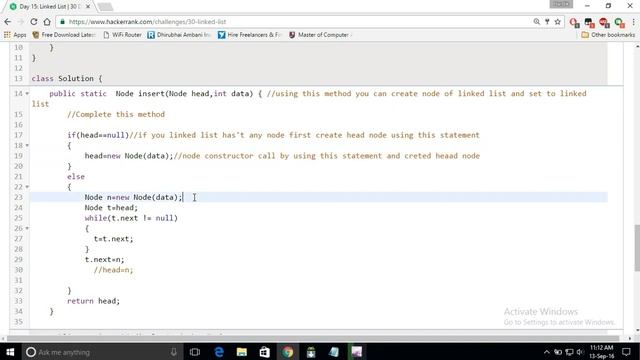
Task: Open the blue notebook app in taskbar
Action: 333,352
